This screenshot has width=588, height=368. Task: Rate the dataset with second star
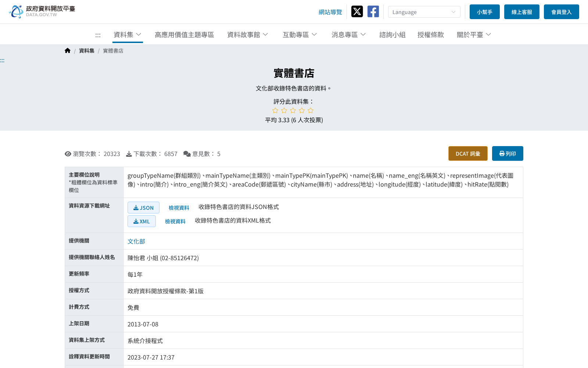click(284, 110)
